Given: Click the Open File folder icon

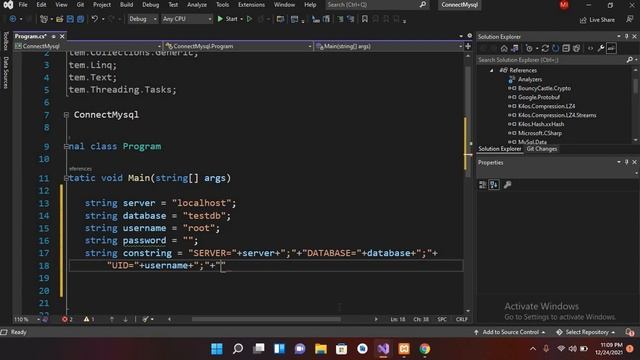Looking at the screenshot, I should [x=60, y=19].
